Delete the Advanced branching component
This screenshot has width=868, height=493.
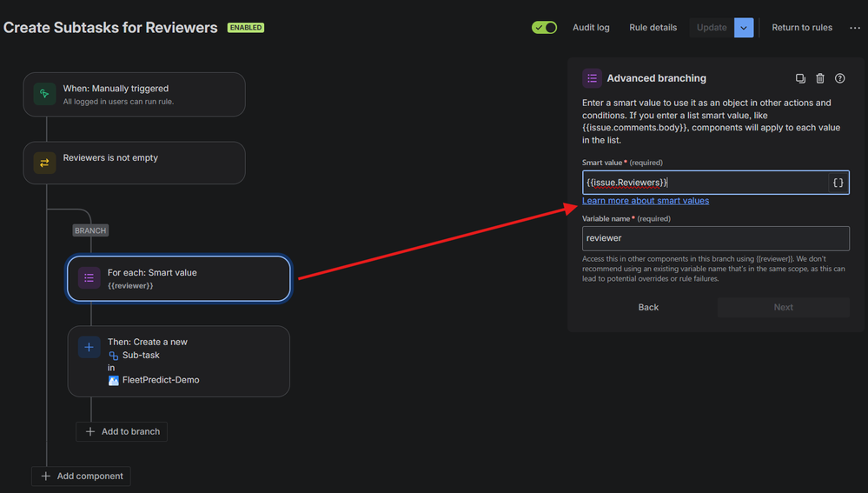820,78
